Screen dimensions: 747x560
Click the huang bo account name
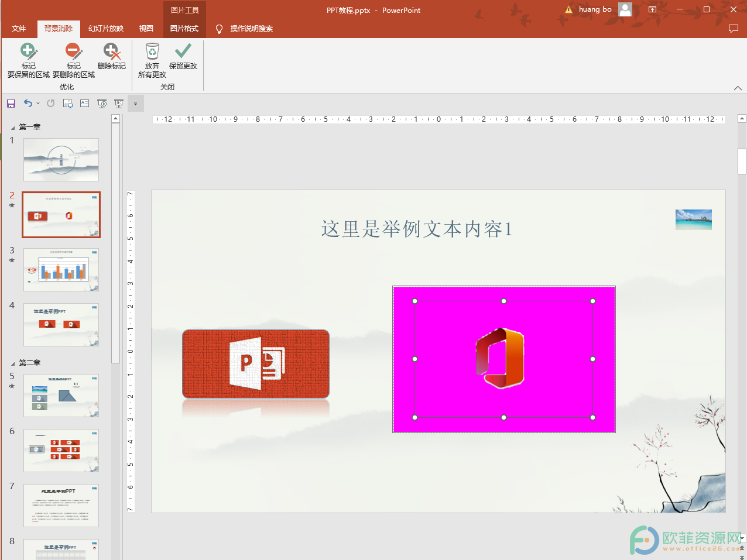coord(595,9)
